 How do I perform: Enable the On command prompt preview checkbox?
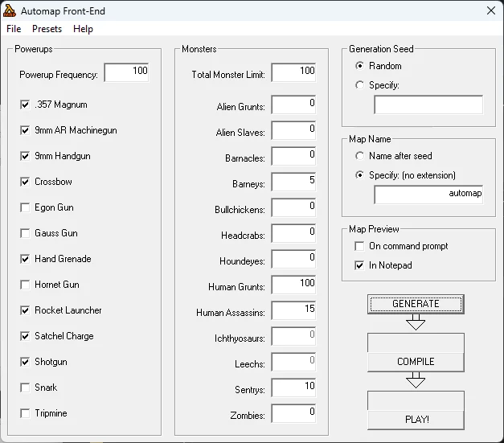(359, 246)
